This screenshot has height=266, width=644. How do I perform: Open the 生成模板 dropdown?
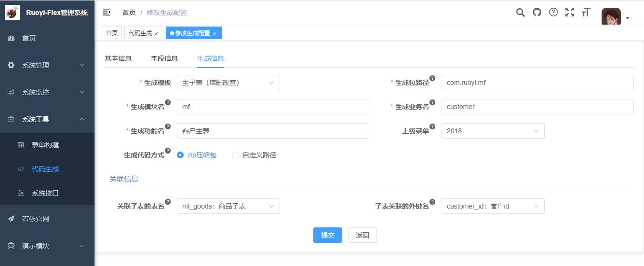pyautogui.click(x=228, y=83)
